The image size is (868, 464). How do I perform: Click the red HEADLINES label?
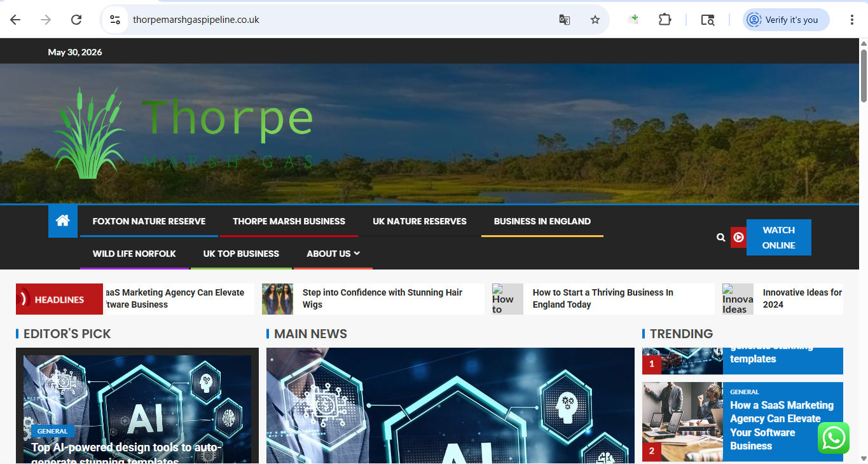[x=59, y=299]
